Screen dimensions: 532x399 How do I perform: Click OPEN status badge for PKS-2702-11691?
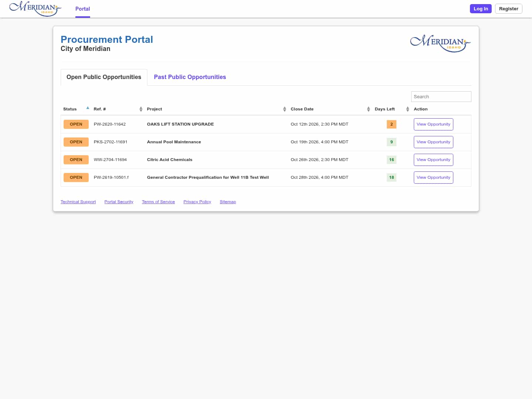(76, 142)
